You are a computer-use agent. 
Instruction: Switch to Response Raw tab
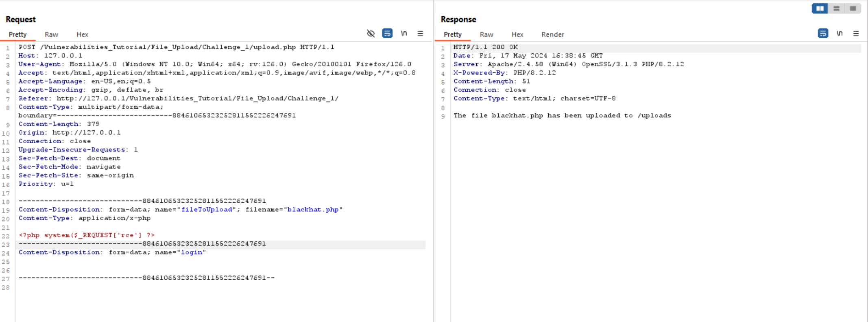click(x=486, y=35)
